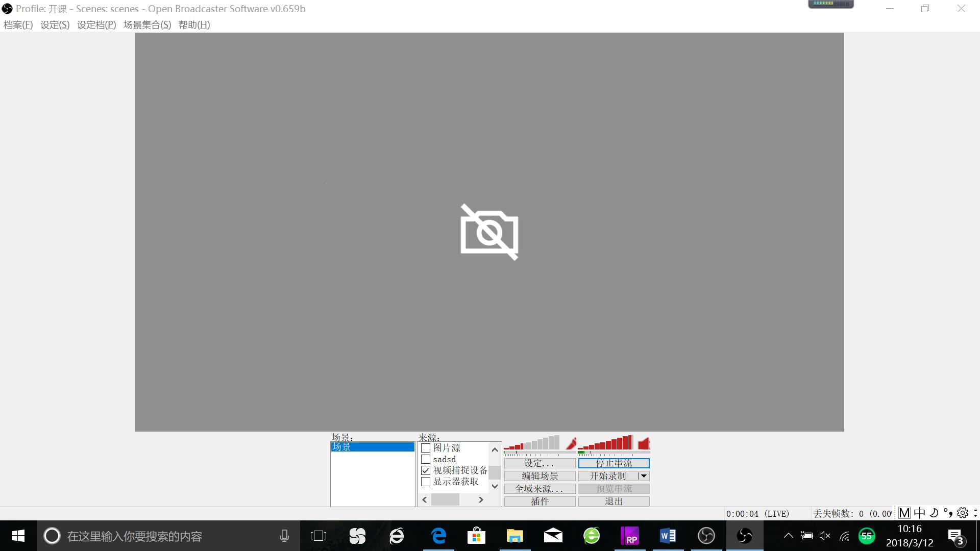The height and width of the screenshot is (551, 980).
Task: Click the sources list scroll-up arrow
Action: click(495, 449)
